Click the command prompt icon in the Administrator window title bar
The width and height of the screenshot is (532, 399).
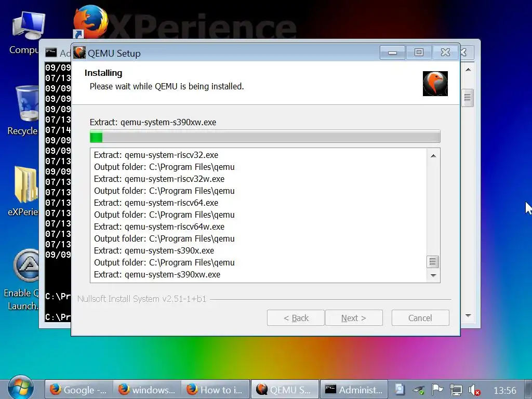51,52
